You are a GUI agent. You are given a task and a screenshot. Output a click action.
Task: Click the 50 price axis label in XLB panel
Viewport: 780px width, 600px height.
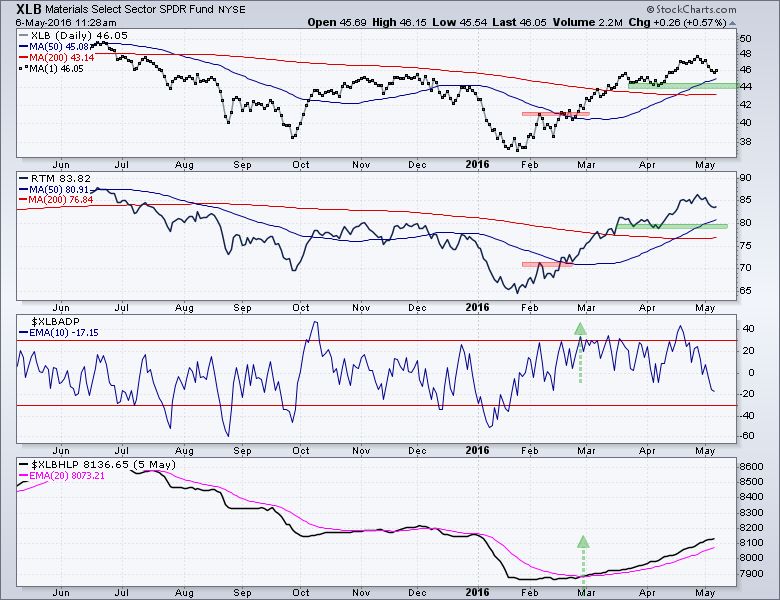coord(745,38)
